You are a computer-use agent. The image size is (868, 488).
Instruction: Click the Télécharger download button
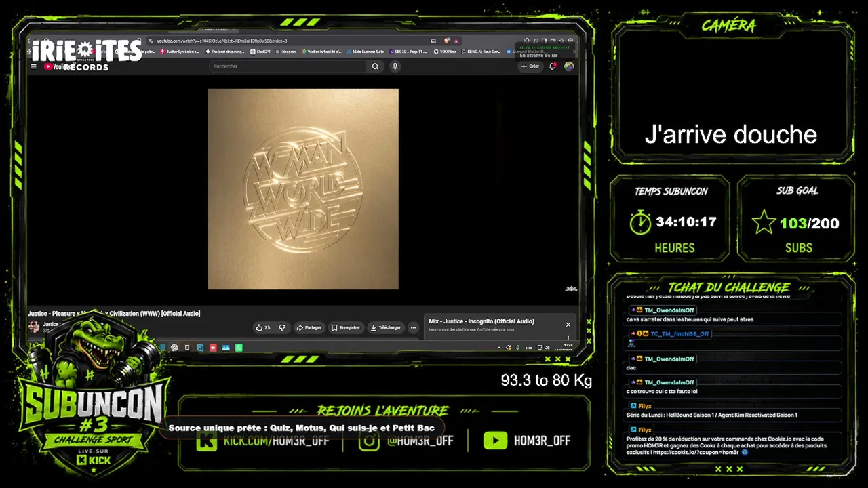click(x=385, y=327)
